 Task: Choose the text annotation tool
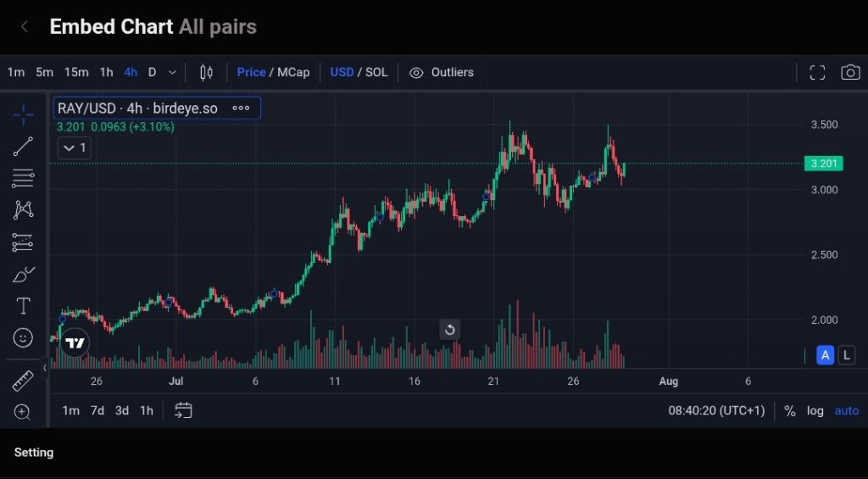23,306
